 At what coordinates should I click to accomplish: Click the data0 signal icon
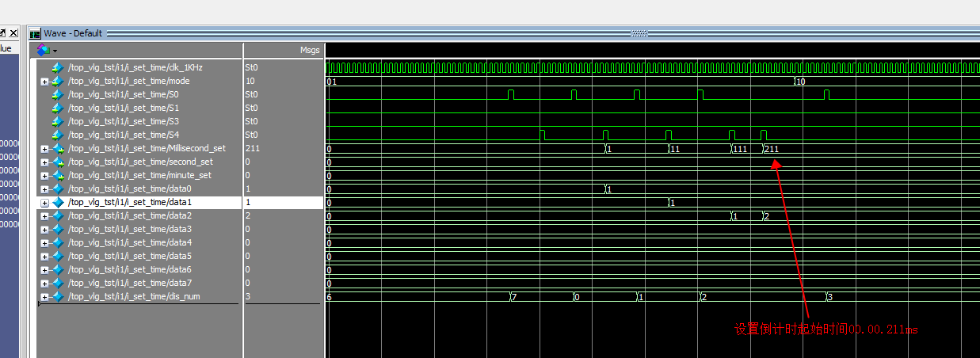point(57,189)
